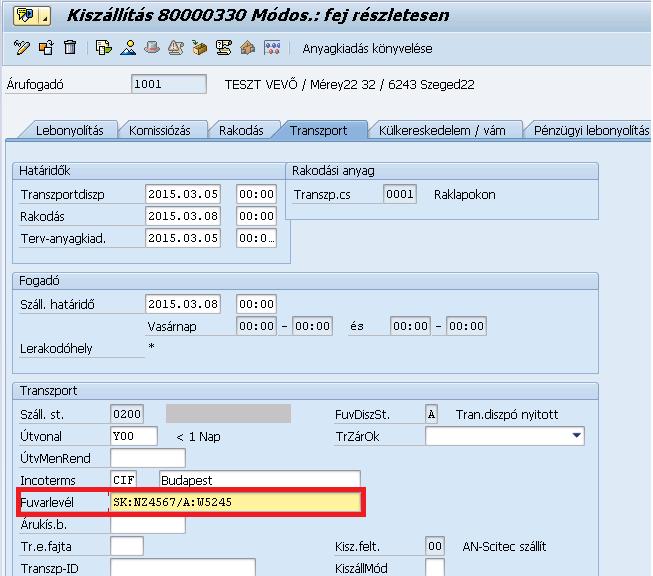Click the 'Vasárnap' weekday label
The image size is (653, 576).
[172, 327]
